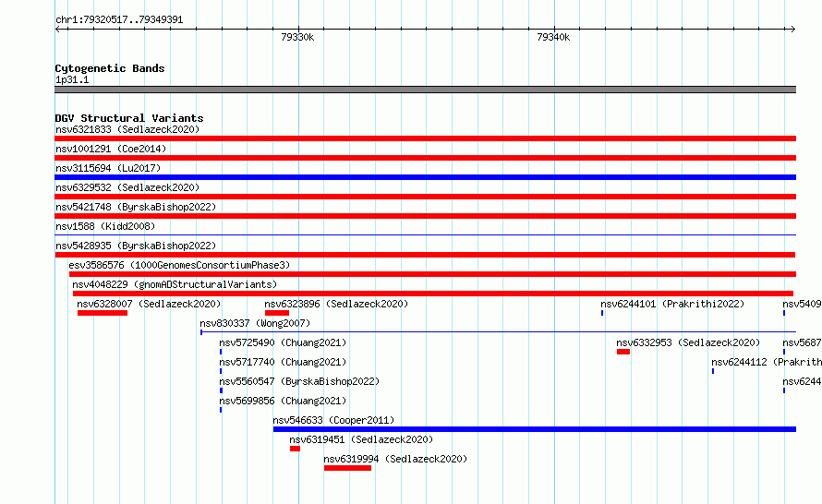Open the nsv6329532 (Sedlazeck2020) label
This screenshot has width=822, height=504.
pos(127,187)
